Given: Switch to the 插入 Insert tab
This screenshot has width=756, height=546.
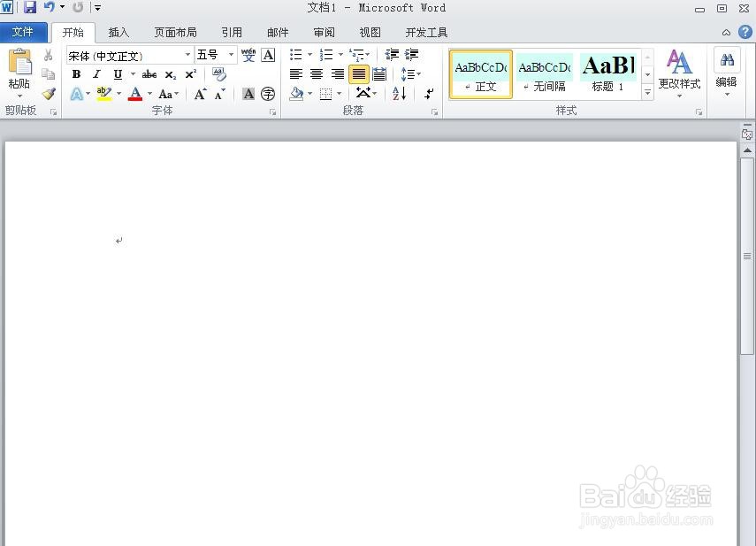Looking at the screenshot, I should [x=118, y=33].
